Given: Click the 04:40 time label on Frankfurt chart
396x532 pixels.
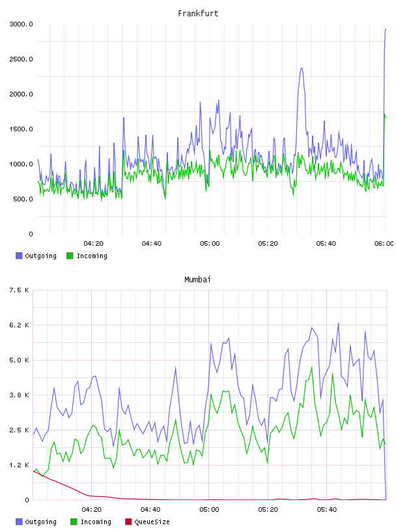Looking at the screenshot, I should 152,244.
